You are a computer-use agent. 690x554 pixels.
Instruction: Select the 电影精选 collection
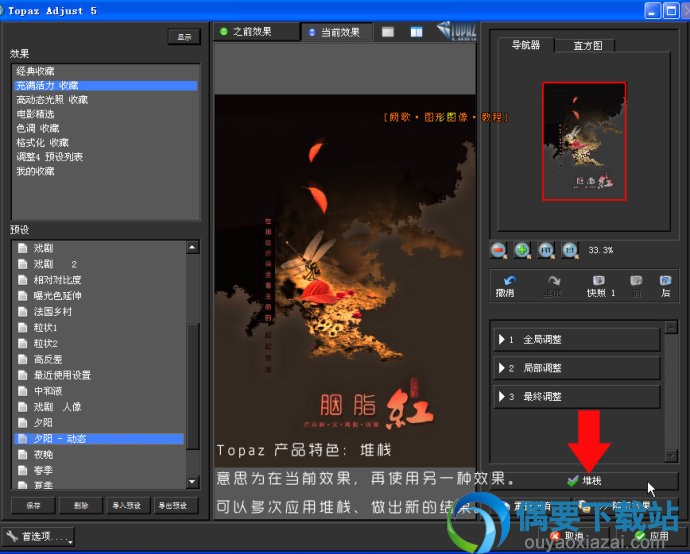click(106, 114)
